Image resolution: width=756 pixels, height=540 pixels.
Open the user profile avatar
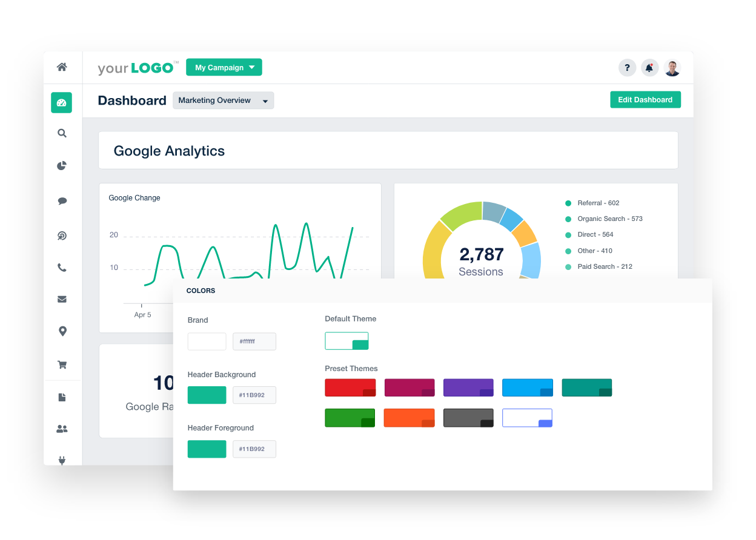672,68
